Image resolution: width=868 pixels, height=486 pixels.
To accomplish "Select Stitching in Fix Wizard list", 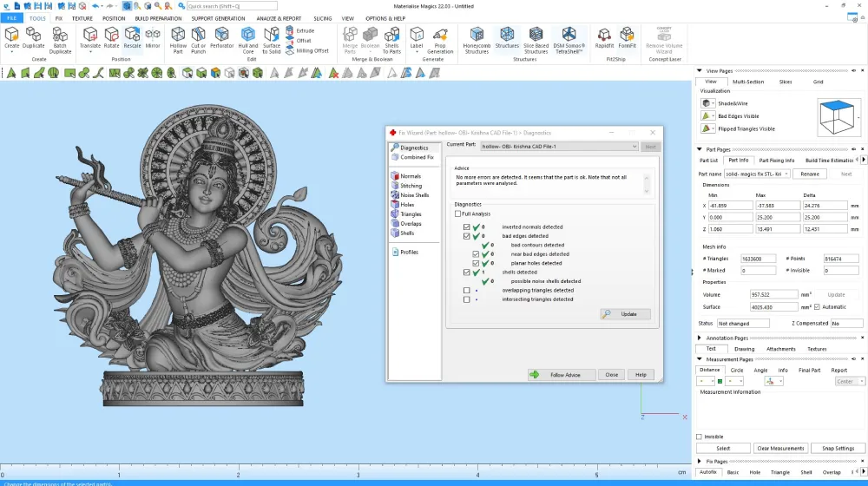I will (411, 186).
